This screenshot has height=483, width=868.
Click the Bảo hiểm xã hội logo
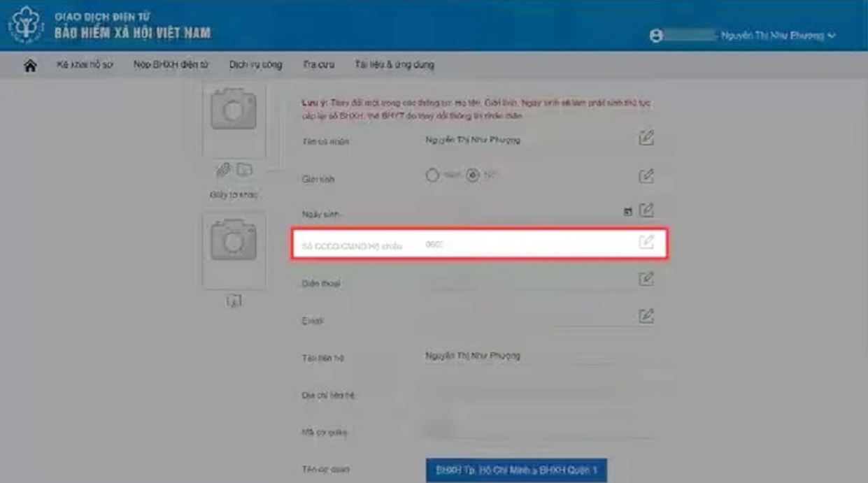click(x=26, y=25)
